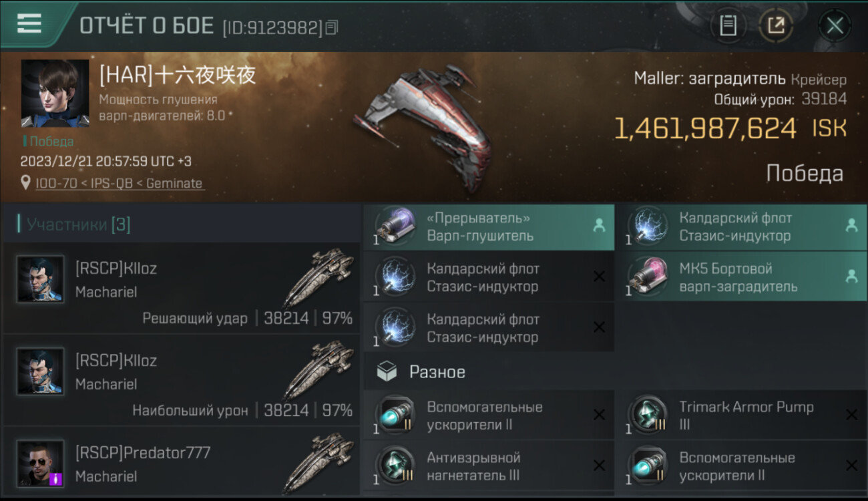Viewport: 868px width, 501px height.
Task: Open the Predator777 pilot portrait
Action: tap(41, 463)
